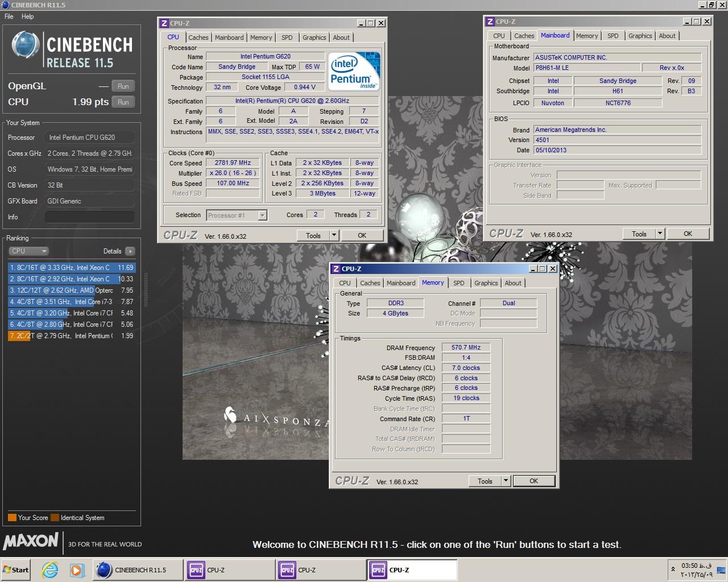Select ranking entry 12C/12T @ 2.62 GHz AMD
Screen dimensions: 728x582
click(71, 290)
